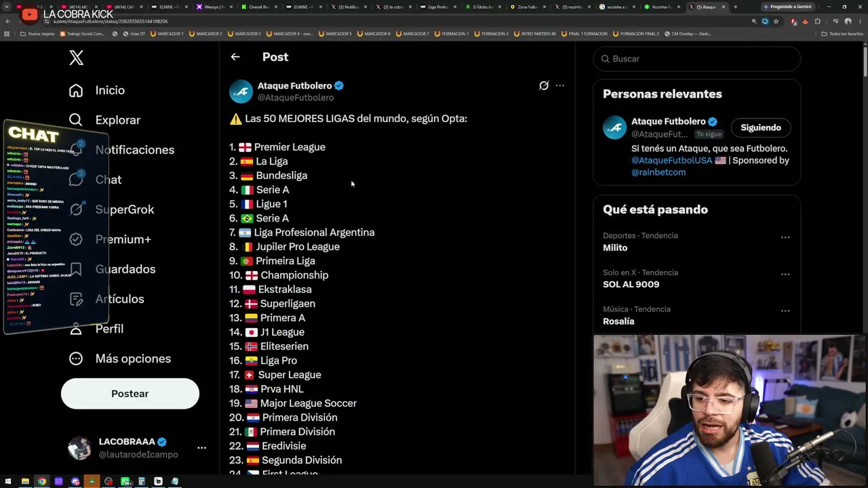Open more options for Milito trend
Image resolution: width=868 pixels, height=488 pixels.
[x=785, y=237]
